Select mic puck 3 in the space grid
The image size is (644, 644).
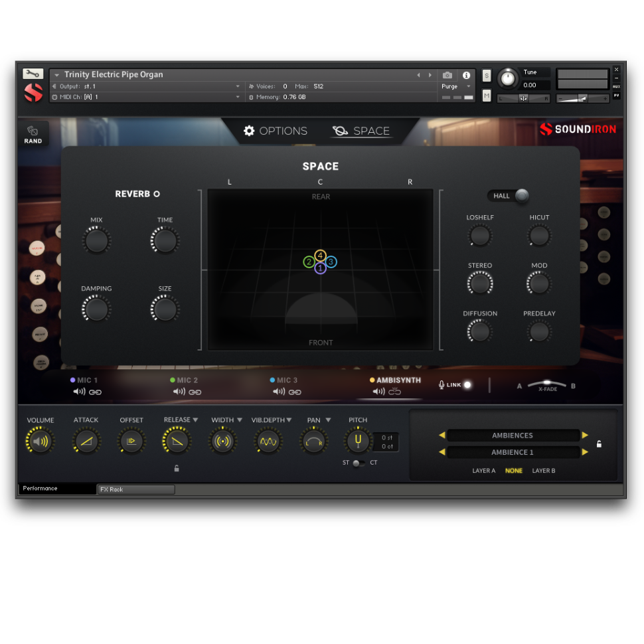331,262
